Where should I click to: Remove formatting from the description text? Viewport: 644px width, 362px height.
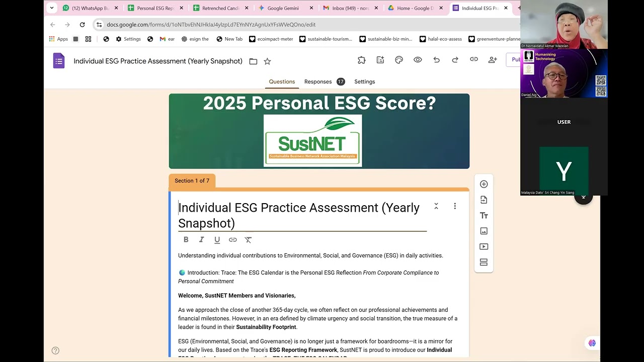point(248,240)
